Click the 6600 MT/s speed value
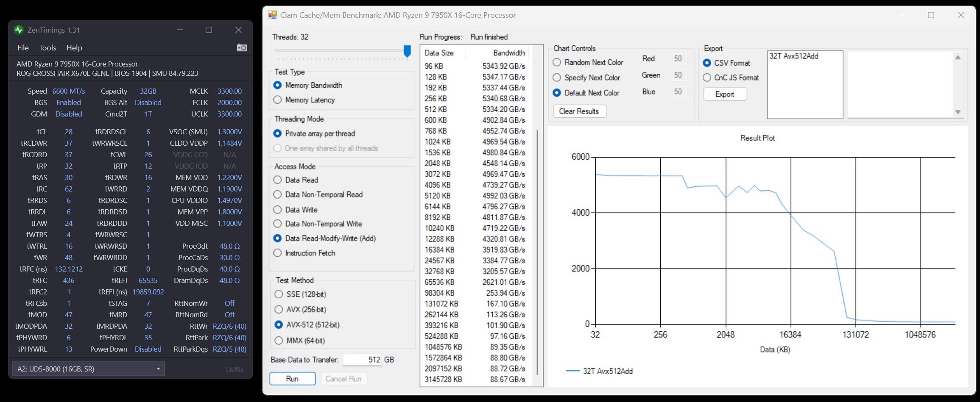 [69, 91]
